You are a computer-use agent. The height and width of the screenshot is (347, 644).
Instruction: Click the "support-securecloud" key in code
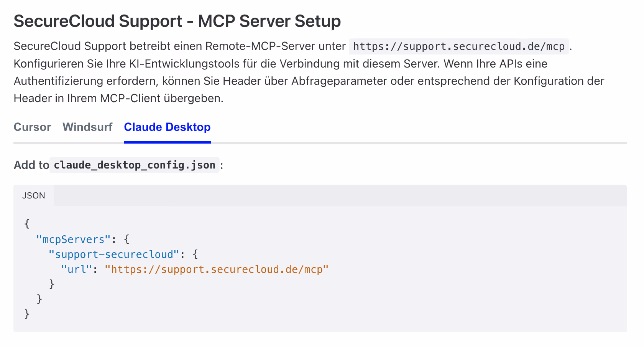click(114, 254)
